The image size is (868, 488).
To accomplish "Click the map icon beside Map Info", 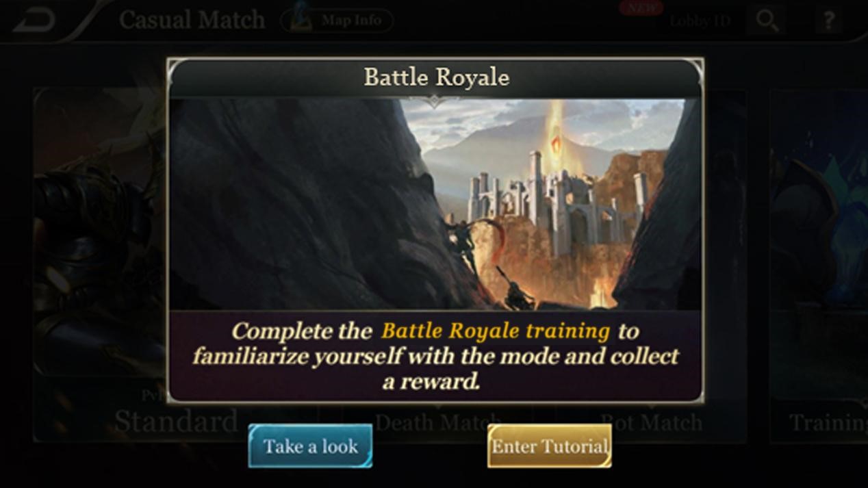I will [x=299, y=18].
